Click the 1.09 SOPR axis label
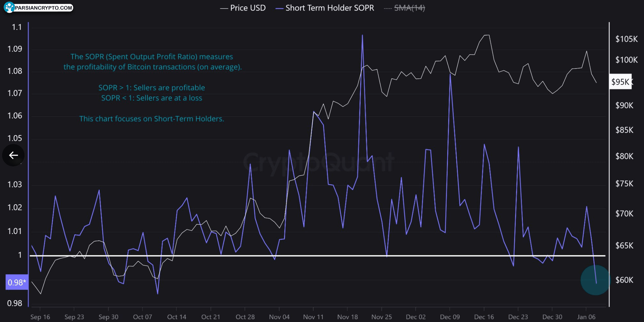The image size is (644, 322). click(15, 49)
